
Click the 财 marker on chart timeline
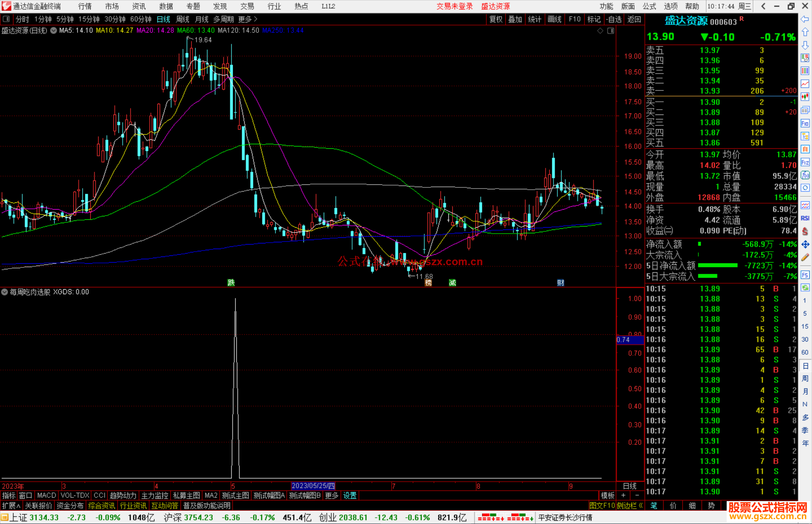pyautogui.click(x=561, y=283)
